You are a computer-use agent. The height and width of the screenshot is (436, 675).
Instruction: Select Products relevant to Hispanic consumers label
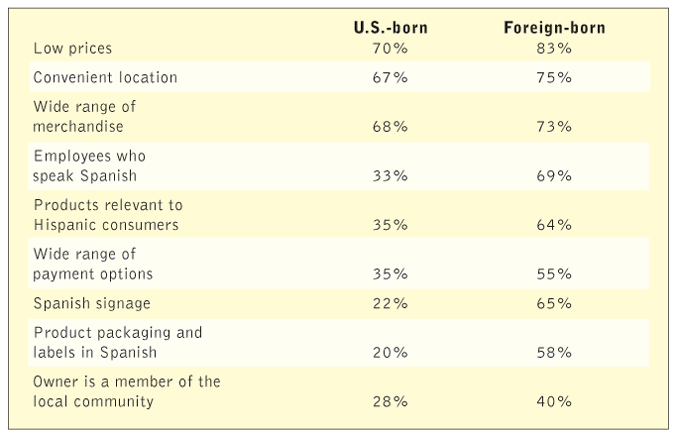pyautogui.click(x=107, y=214)
